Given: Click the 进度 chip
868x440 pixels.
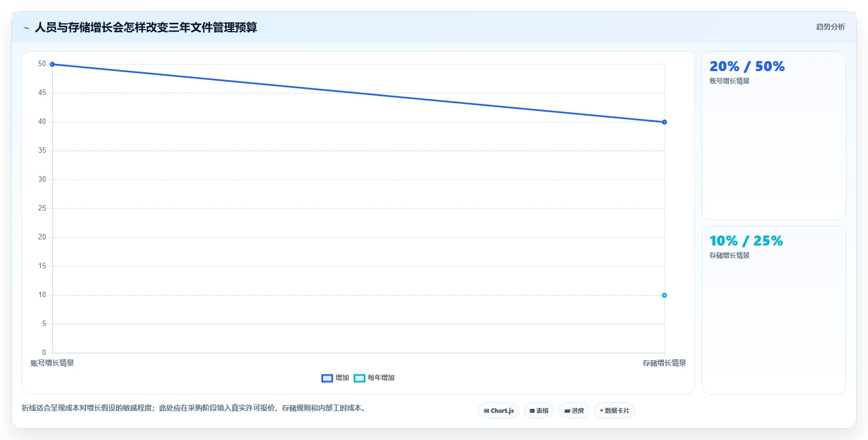Looking at the screenshot, I should coord(574,411).
